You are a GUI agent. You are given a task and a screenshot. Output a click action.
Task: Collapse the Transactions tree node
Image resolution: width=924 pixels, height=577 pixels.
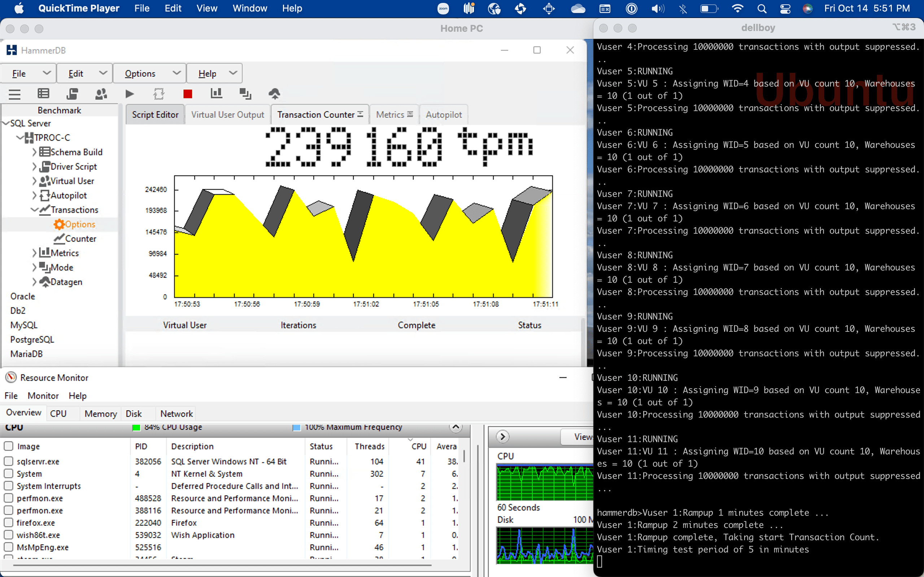coord(34,210)
